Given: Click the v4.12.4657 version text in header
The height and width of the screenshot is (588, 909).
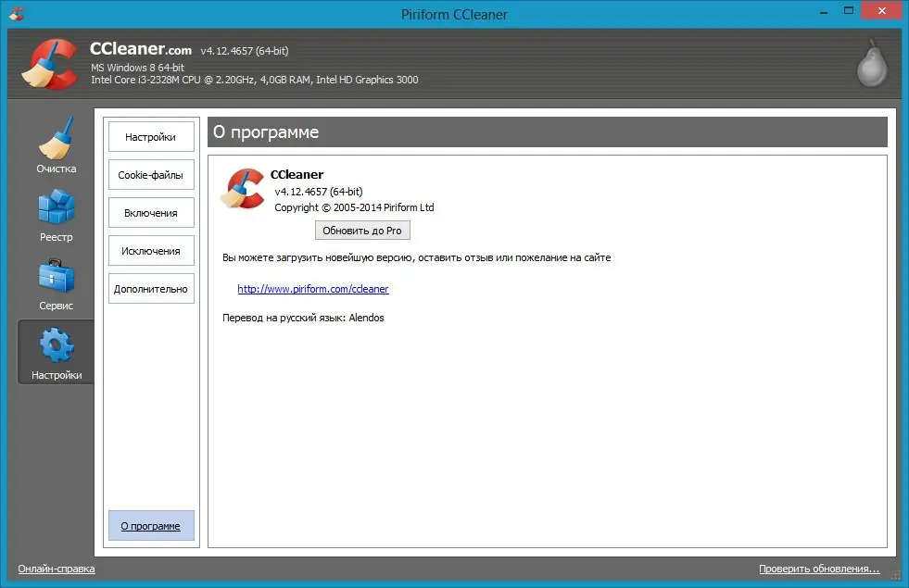Looking at the screenshot, I should (x=244, y=51).
